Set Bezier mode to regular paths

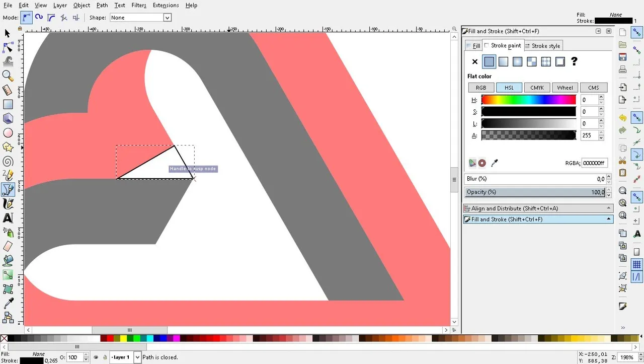pos(27,18)
